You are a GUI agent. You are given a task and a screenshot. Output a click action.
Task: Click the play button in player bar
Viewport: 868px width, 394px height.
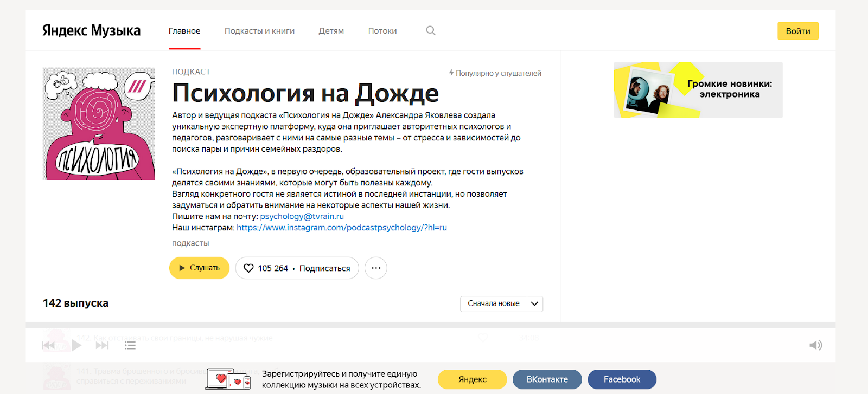tap(76, 345)
